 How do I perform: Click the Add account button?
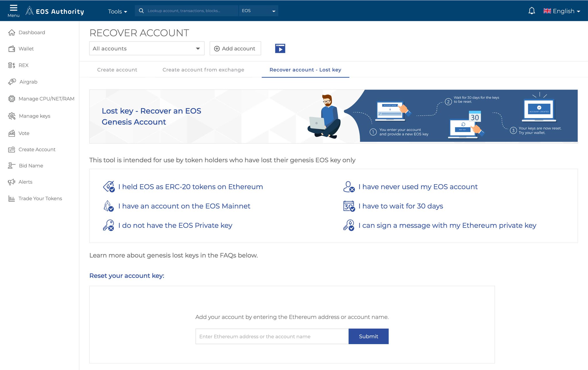(235, 49)
